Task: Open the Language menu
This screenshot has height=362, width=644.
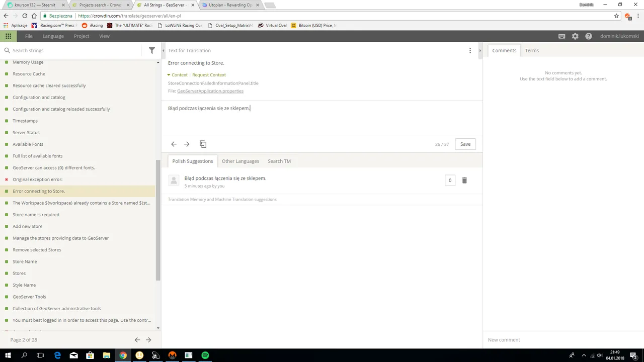Action: pos(53,36)
